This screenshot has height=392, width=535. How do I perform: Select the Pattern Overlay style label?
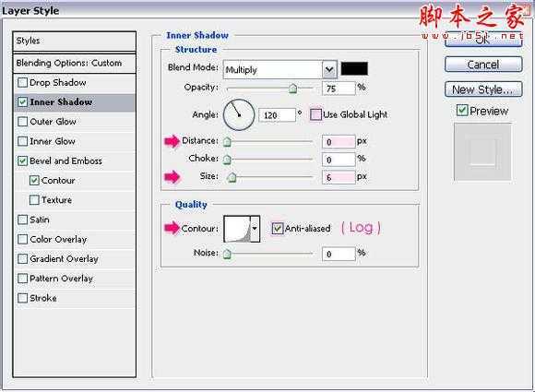tap(61, 279)
